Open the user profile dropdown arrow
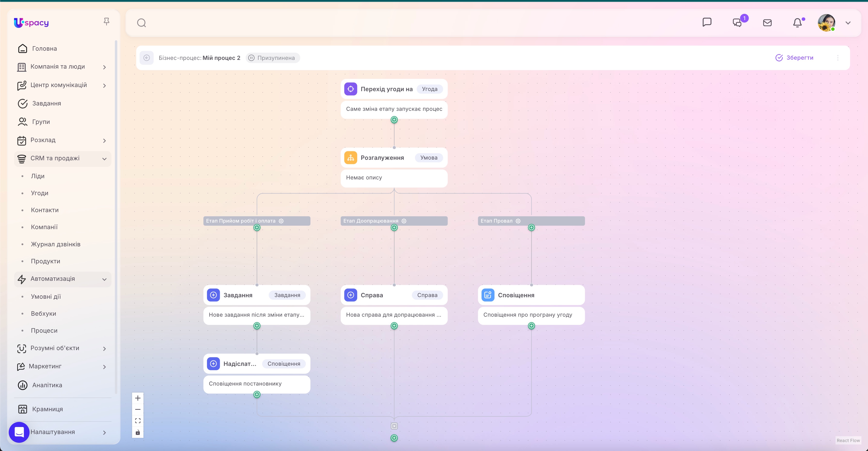The width and height of the screenshot is (868, 451). pos(848,23)
